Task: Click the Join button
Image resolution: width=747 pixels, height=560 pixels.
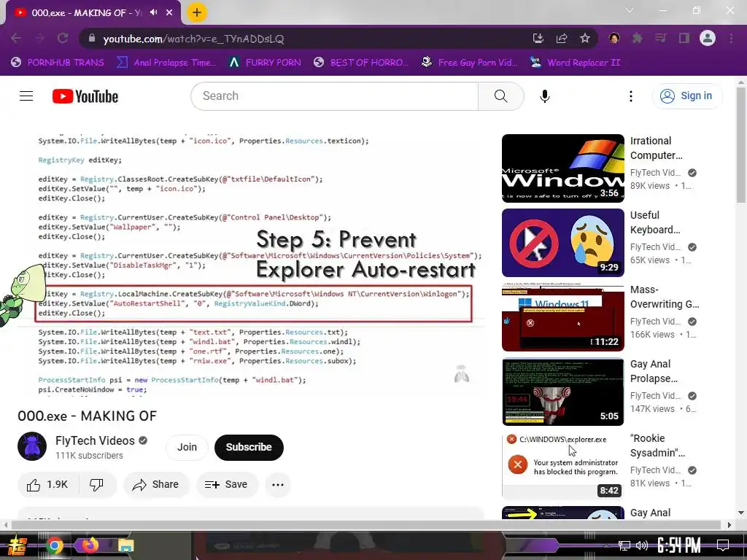Action: [187, 447]
